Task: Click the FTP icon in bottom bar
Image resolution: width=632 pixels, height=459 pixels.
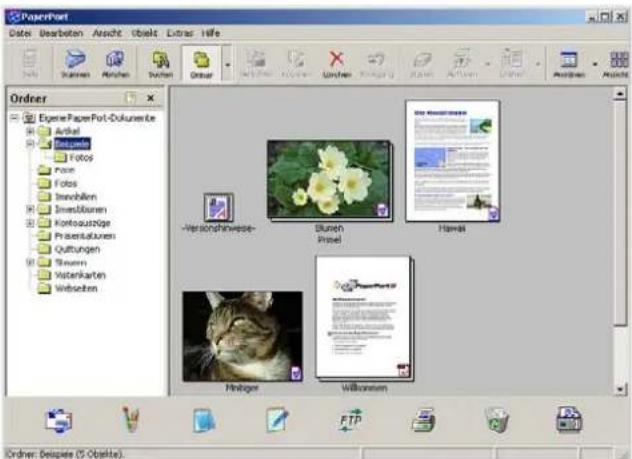Action: [350, 420]
